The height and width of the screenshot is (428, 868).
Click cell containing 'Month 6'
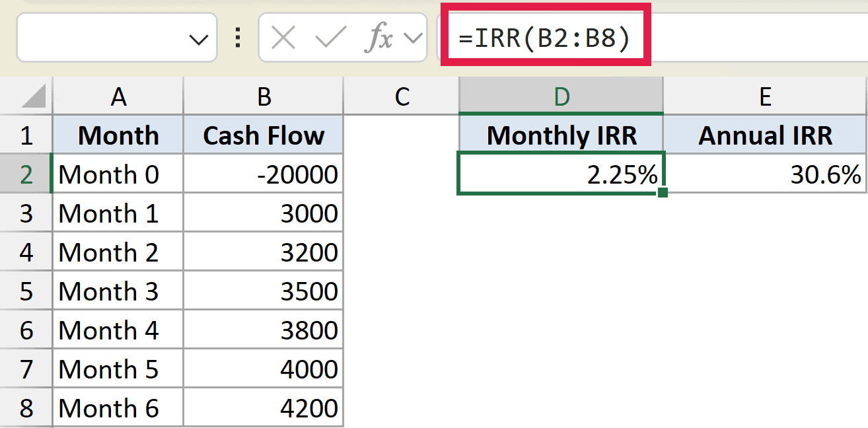pos(118,408)
